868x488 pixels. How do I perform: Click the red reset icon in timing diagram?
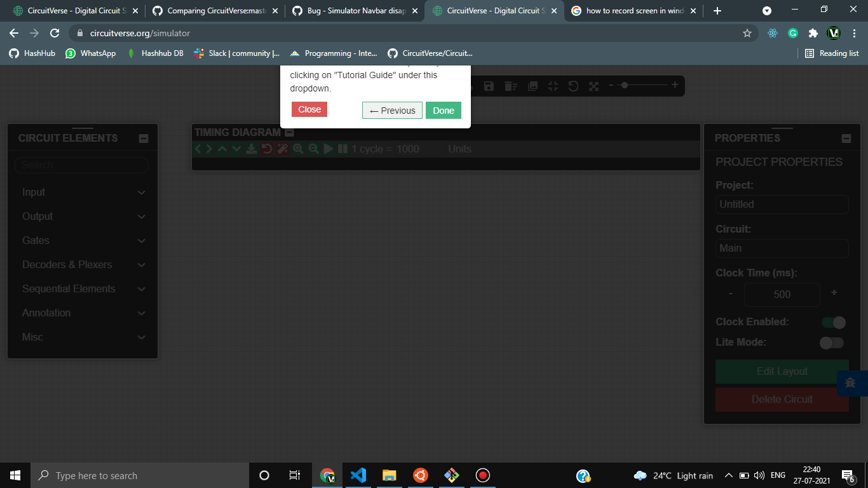pos(267,149)
